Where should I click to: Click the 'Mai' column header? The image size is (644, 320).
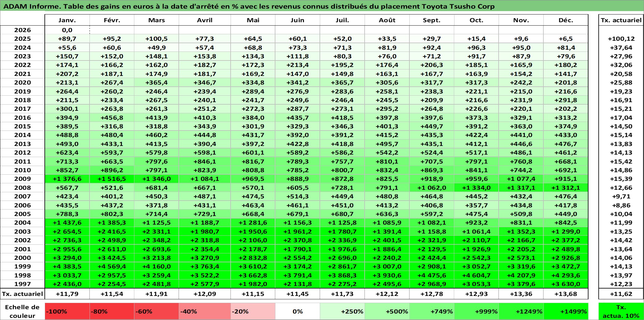tap(253, 20)
